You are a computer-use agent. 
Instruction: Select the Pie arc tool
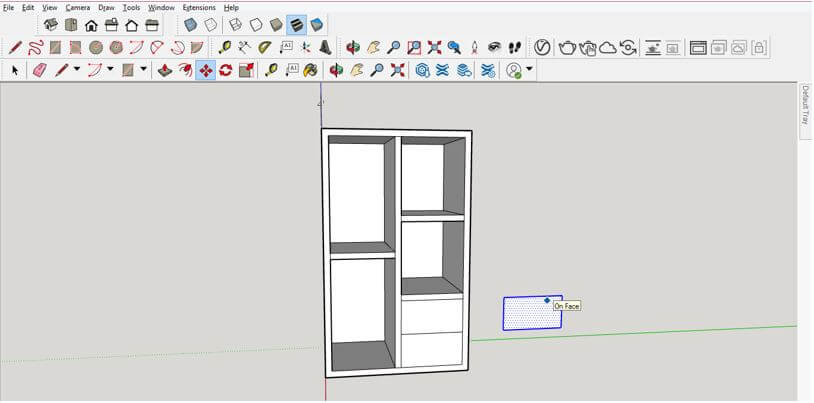(x=197, y=48)
